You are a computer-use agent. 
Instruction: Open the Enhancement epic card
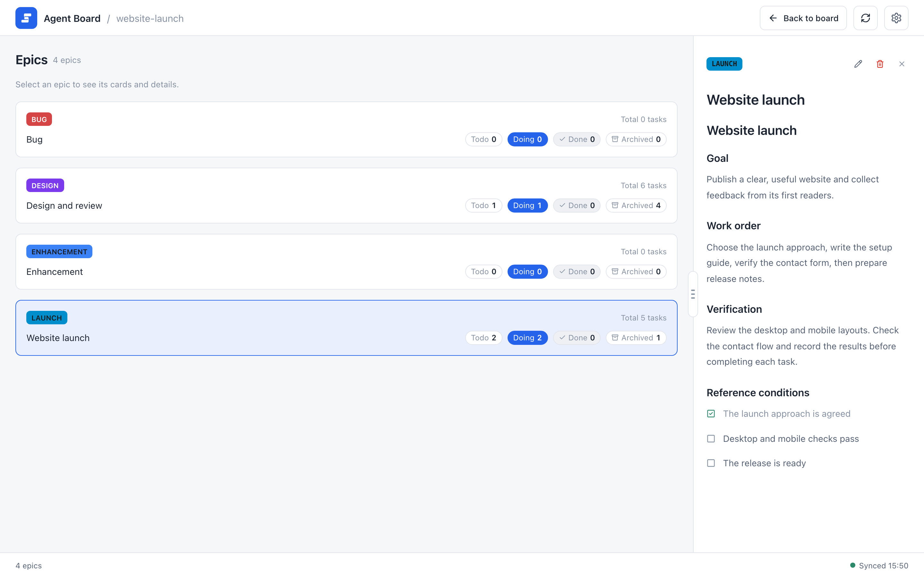(346, 261)
